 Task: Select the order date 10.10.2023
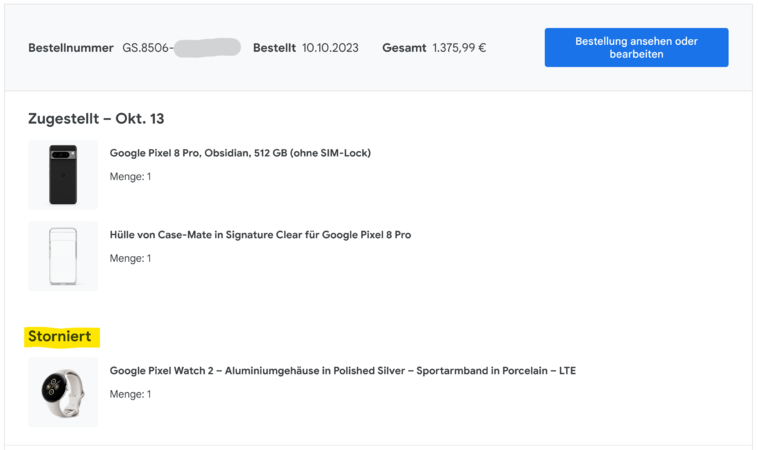pos(330,48)
